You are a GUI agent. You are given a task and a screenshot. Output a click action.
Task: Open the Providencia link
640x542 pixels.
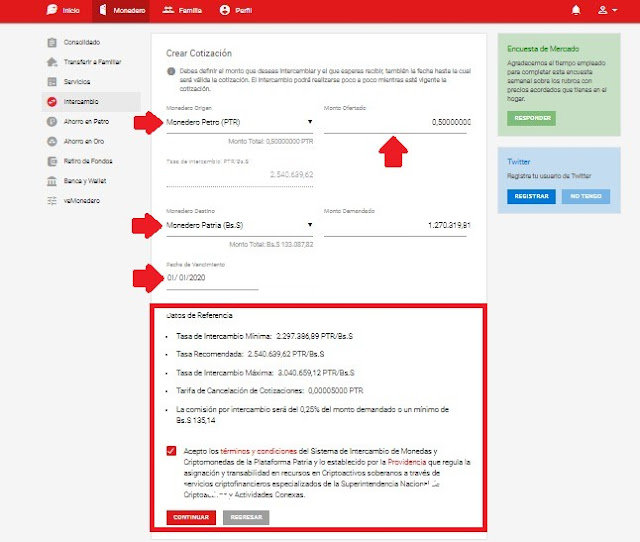click(407, 462)
